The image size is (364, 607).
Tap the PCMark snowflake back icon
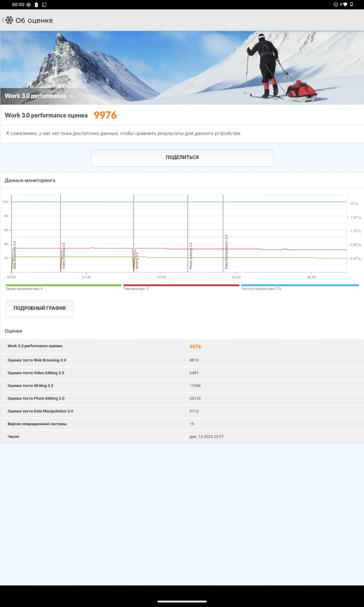point(9,20)
